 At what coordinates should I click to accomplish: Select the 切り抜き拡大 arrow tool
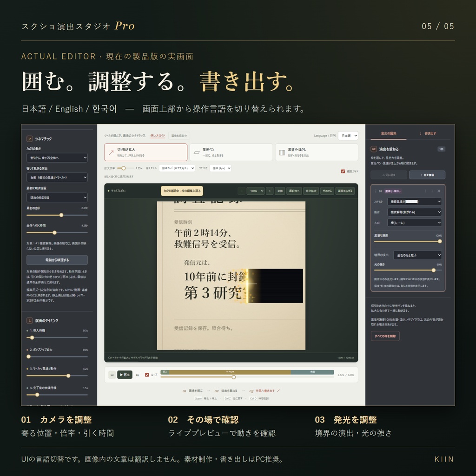tap(145, 152)
